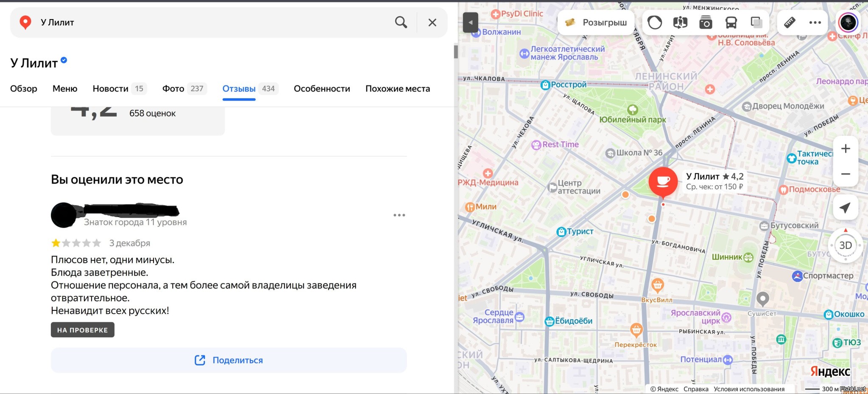
Task: Zoom out the map with minus
Action: [x=846, y=174]
